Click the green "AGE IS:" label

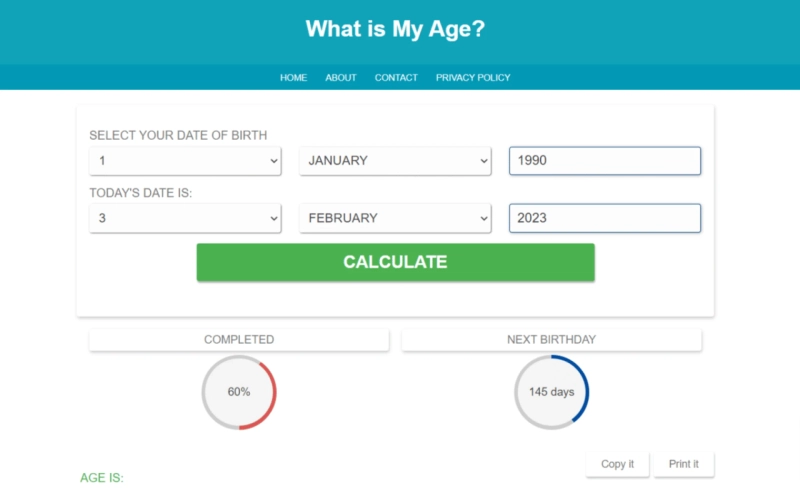[102, 478]
